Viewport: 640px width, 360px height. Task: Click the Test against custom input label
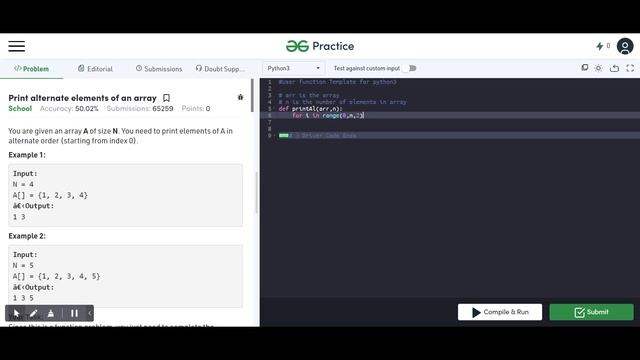pyautogui.click(x=367, y=68)
